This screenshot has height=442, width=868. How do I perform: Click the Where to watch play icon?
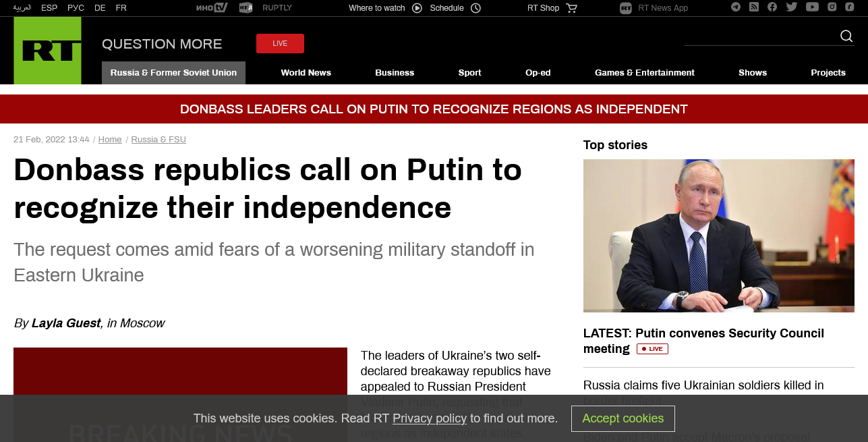(417, 8)
